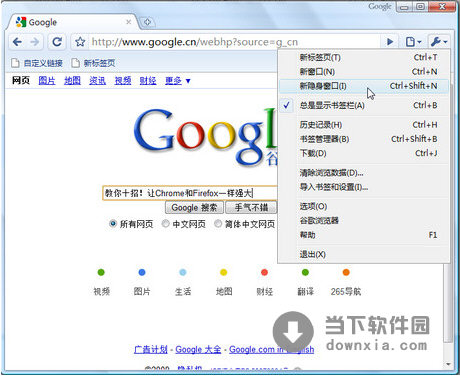The height and width of the screenshot is (376, 460).
Task: Choose 退出(X) to exit
Action: (x=364, y=255)
